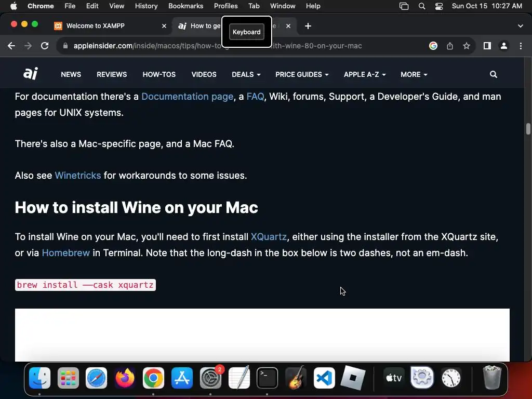Expand the APPLE A-Z dropdown
The image size is (532, 399).
[365, 74]
